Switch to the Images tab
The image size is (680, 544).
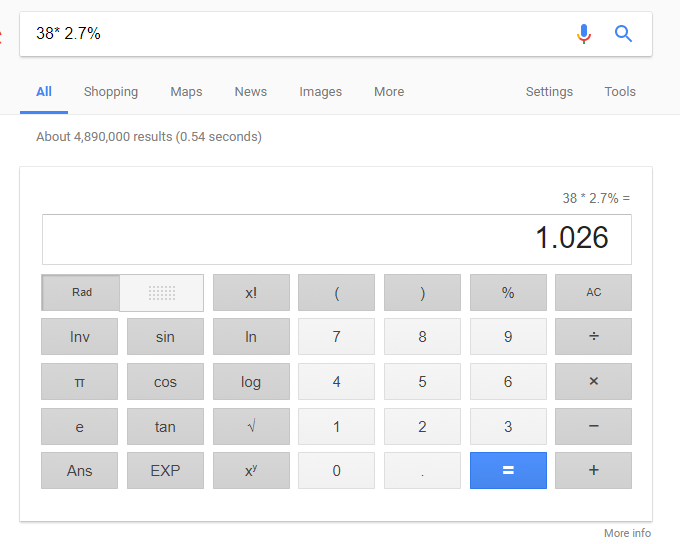320,92
